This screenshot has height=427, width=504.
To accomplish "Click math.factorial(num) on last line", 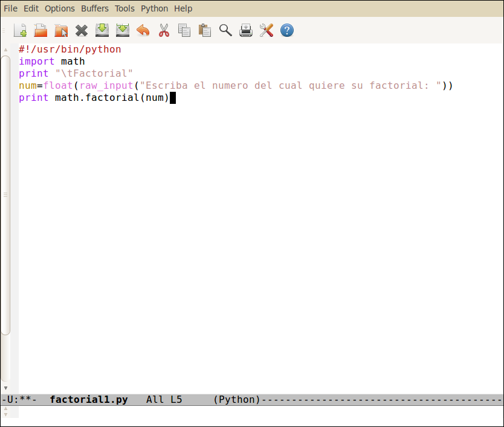I will 112,97.
